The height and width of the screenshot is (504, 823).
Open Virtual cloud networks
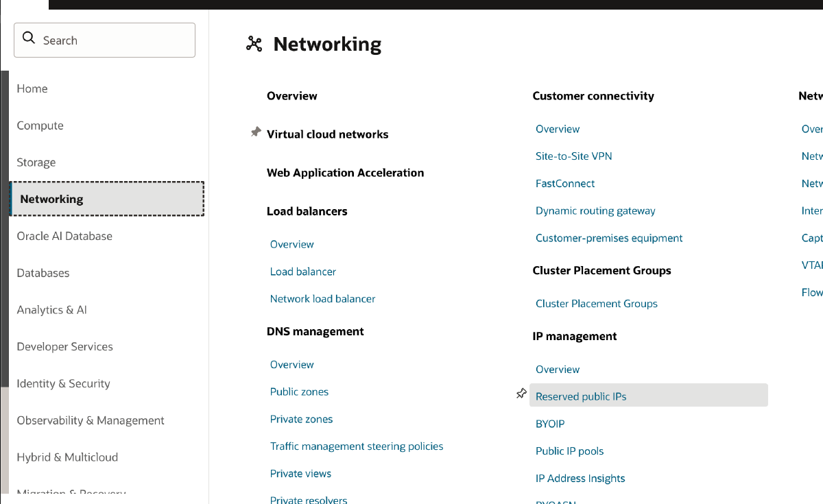point(328,134)
